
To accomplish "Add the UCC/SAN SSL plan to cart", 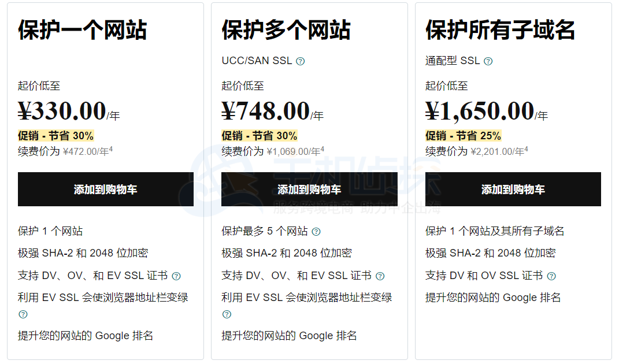I will tap(310, 189).
